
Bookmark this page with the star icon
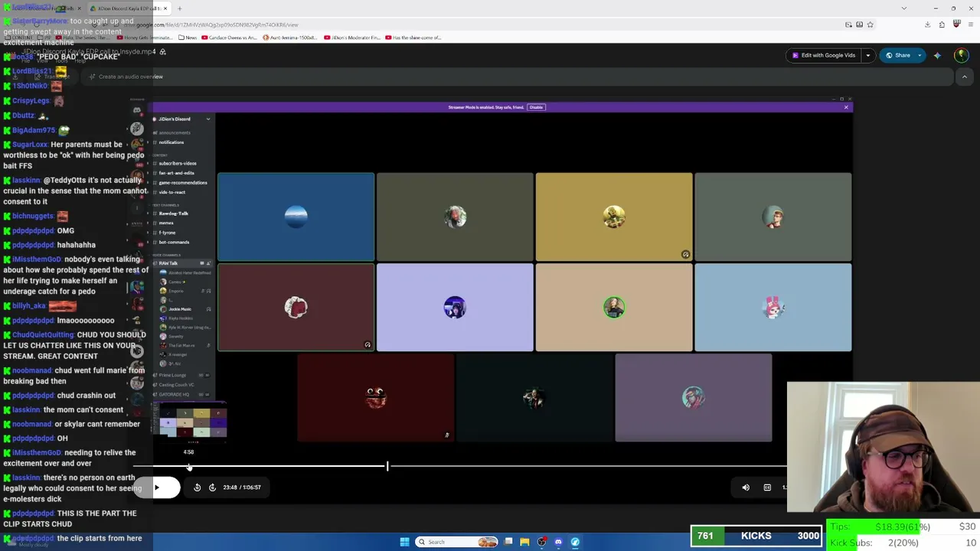[x=871, y=24]
